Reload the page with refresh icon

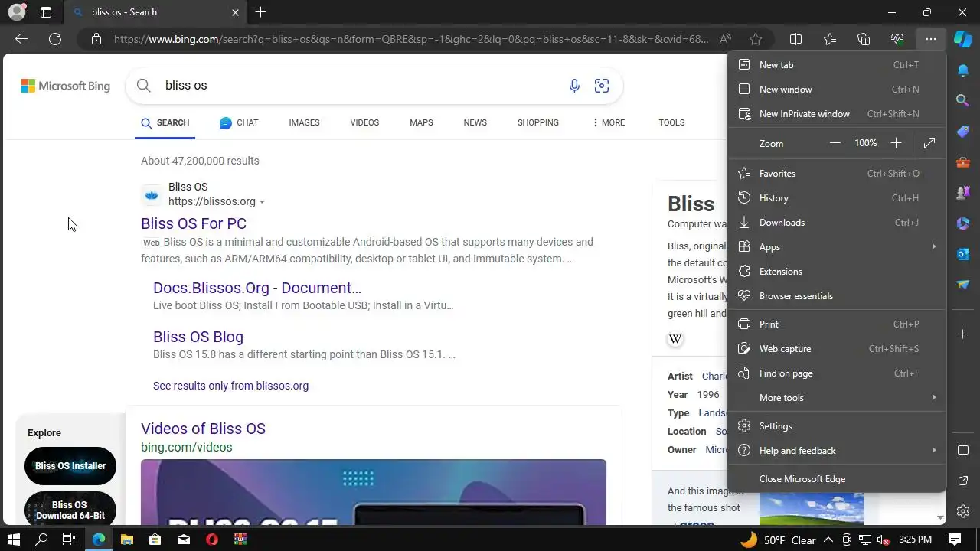(x=55, y=39)
